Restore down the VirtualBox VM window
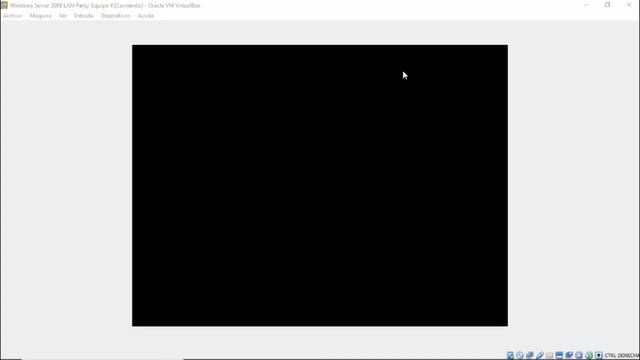 point(607,5)
